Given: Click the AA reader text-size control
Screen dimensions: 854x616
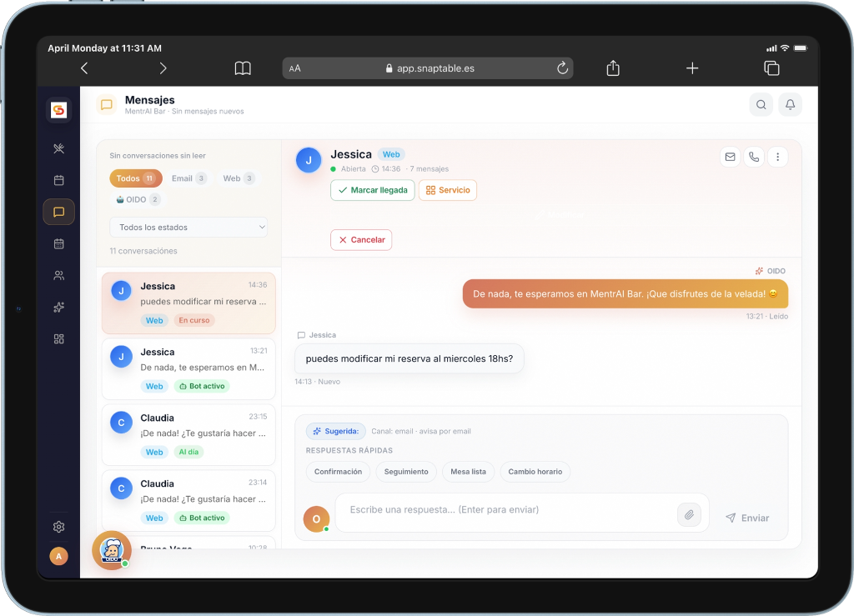Looking at the screenshot, I should pos(294,68).
